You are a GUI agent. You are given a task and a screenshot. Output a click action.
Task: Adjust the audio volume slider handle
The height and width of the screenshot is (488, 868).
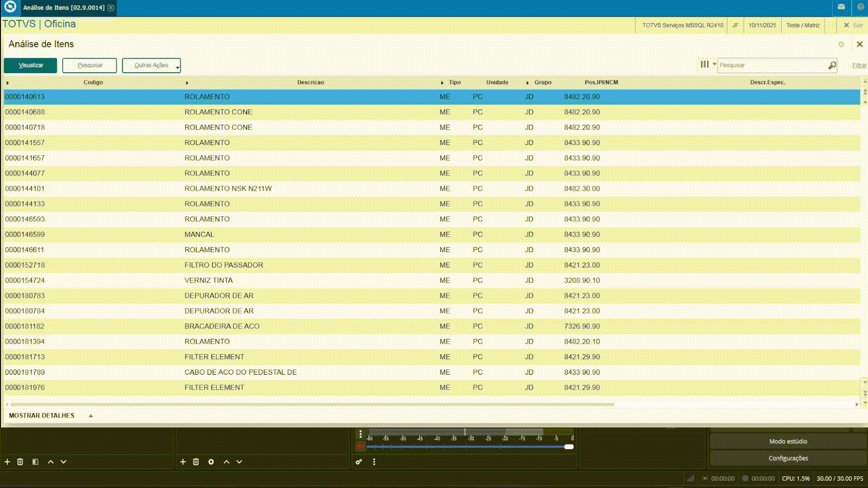click(x=569, y=447)
